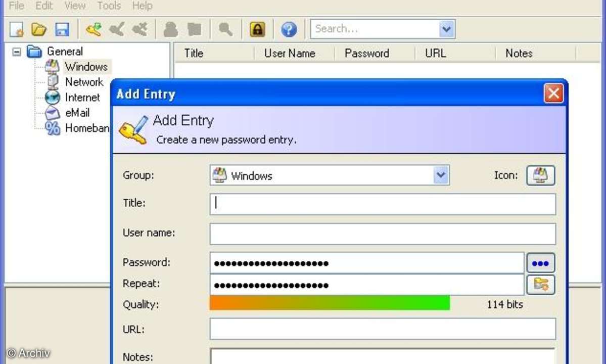Click the Notes column header
Viewport: 606px width, 364px height.
[535, 53]
